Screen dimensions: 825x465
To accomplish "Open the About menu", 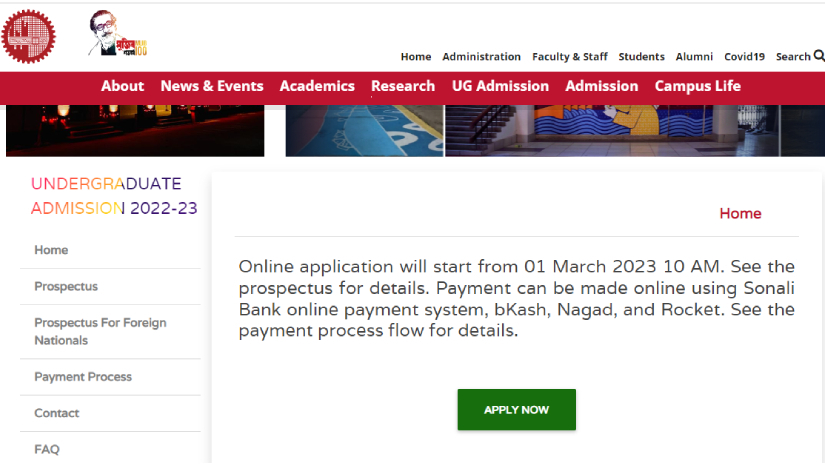I will pyautogui.click(x=122, y=86).
